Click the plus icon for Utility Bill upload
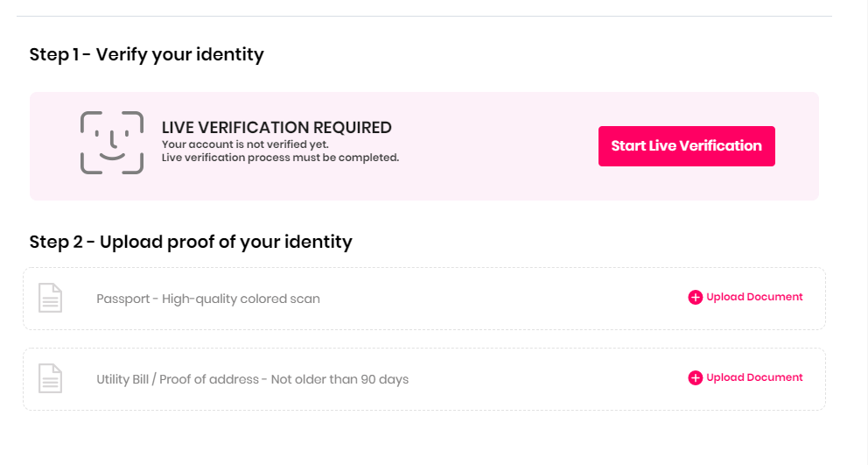Viewport: 868px width, 465px height. pyautogui.click(x=696, y=378)
